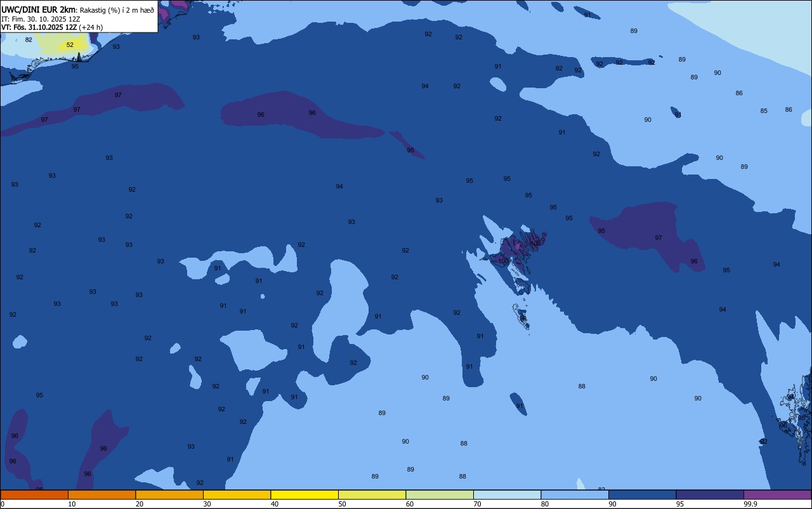
Task: Click the 'Rakastig (%) í 2 m hæð' label
Action: 117,10
